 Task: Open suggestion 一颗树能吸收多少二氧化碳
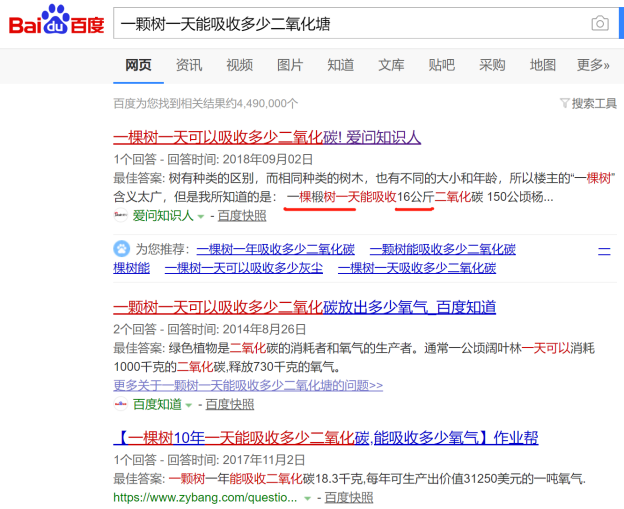coord(443,249)
